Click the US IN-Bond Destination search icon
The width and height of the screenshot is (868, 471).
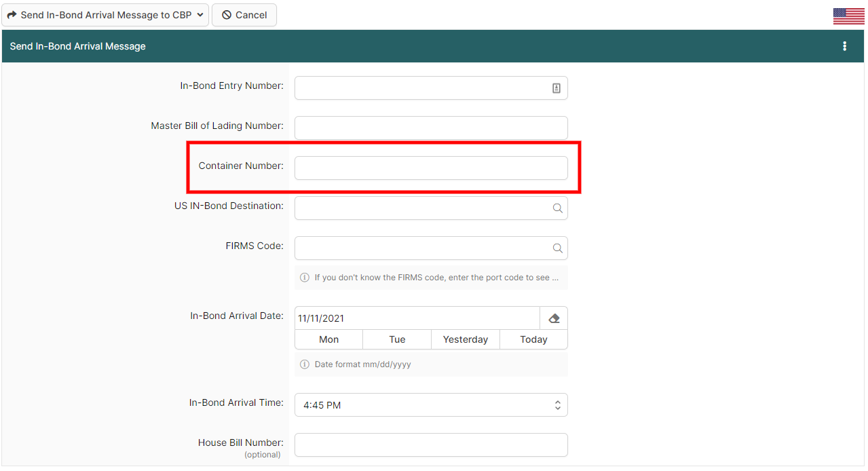pyautogui.click(x=557, y=208)
